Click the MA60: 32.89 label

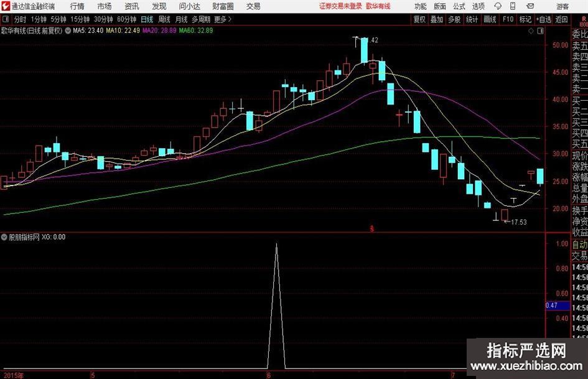(196, 30)
